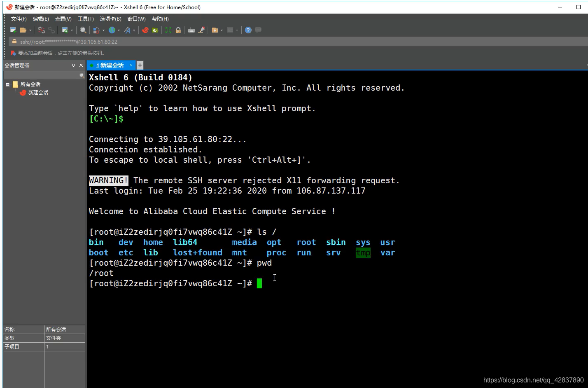Screen dimensions: 588x388
Task: Open the 选项卡(B) menu
Action: click(111, 19)
